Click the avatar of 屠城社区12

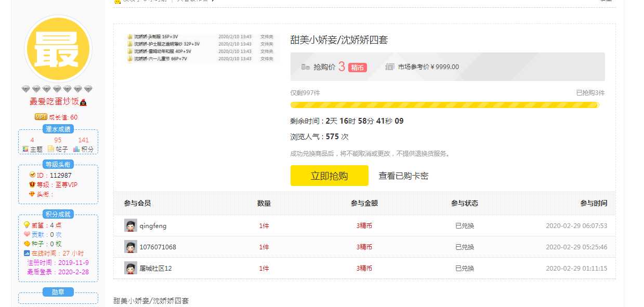point(130,268)
